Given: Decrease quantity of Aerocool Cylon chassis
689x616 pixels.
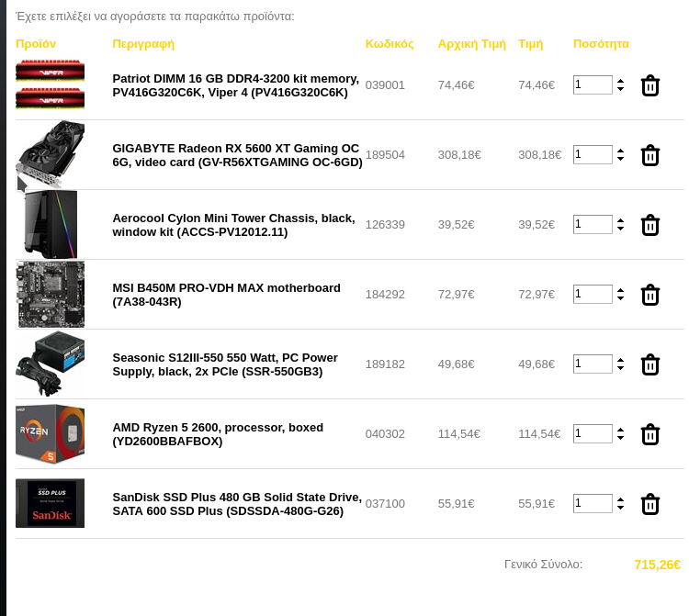Looking at the screenshot, I should click(620, 229).
